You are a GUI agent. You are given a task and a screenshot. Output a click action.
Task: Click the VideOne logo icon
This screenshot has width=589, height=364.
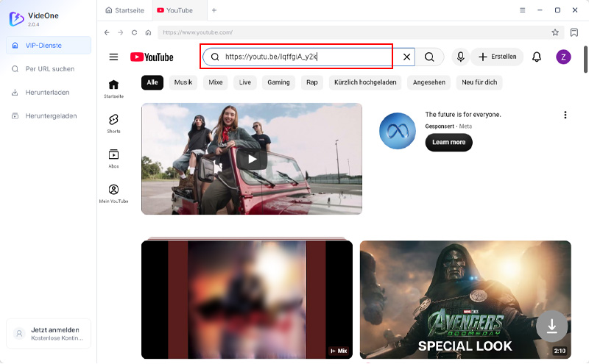16,19
